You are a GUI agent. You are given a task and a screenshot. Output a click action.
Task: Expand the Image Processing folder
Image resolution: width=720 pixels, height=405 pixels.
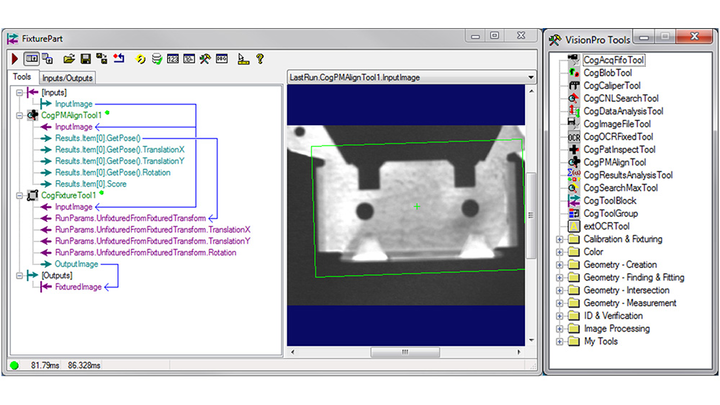(560, 328)
